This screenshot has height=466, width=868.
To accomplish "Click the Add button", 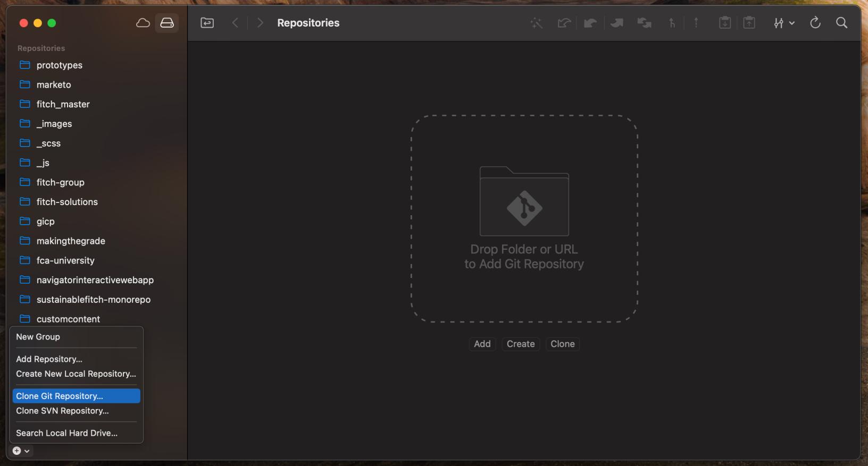I will click(x=482, y=344).
